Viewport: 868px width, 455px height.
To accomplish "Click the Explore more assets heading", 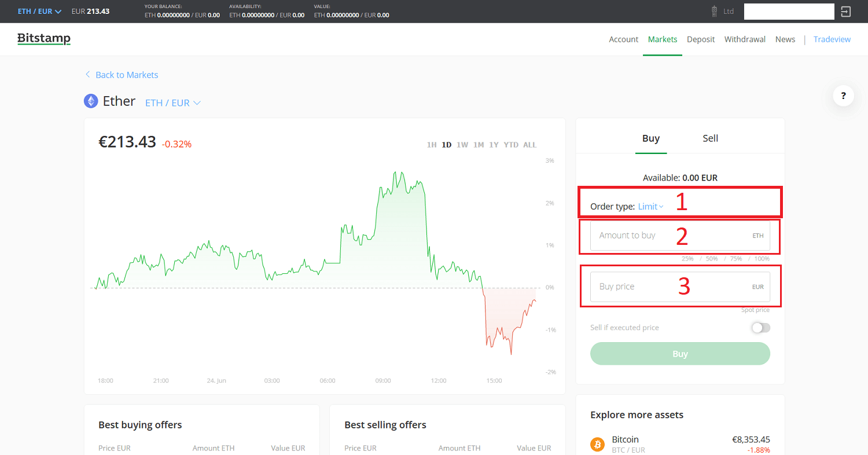I will click(637, 414).
